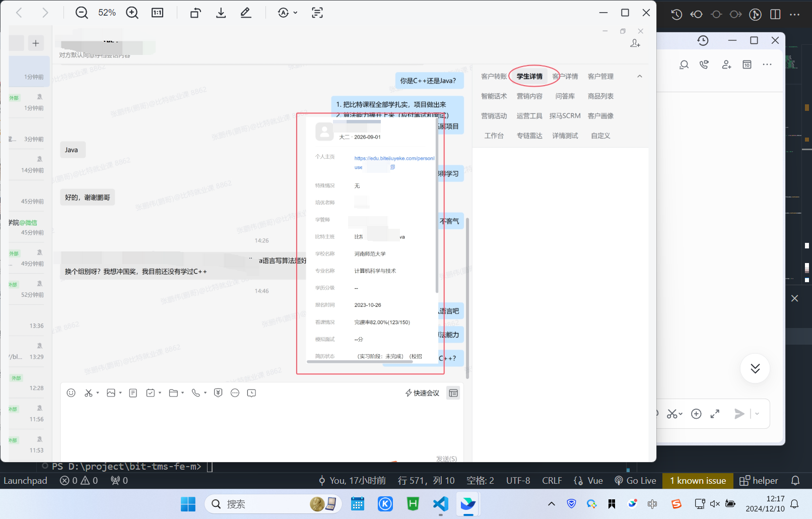
Task: Click the git blame You, 17小时前 status item
Action: coord(352,481)
